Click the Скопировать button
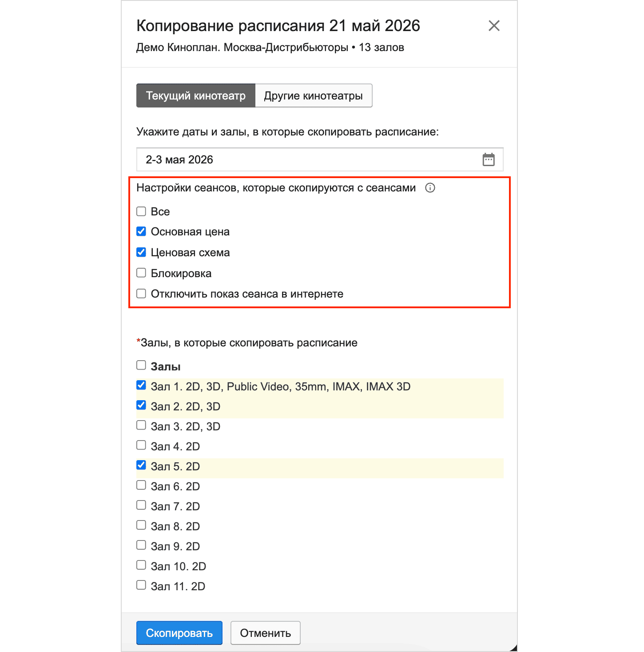644x652 pixels. click(x=179, y=633)
